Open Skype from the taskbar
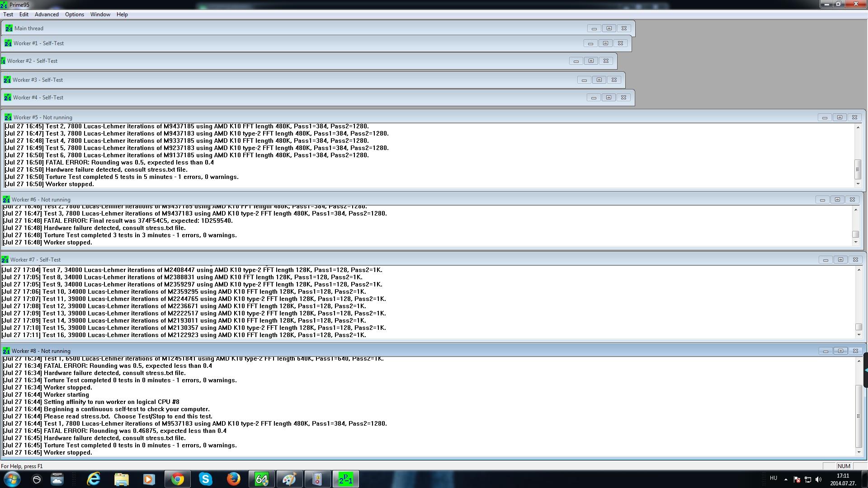This screenshot has height=488, width=868. coord(206,479)
